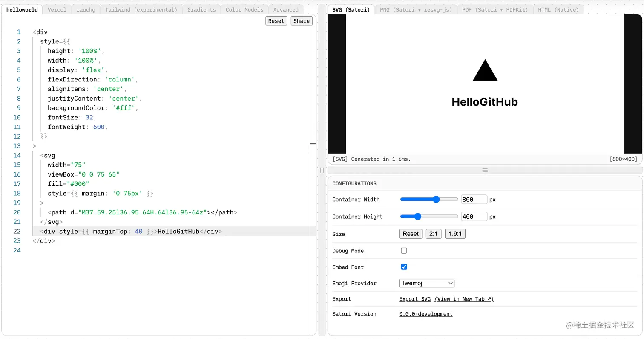The image size is (644, 339).
Task: Open the PDF (Satori + PDFKit) tab
Action: pyautogui.click(x=495, y=9)
